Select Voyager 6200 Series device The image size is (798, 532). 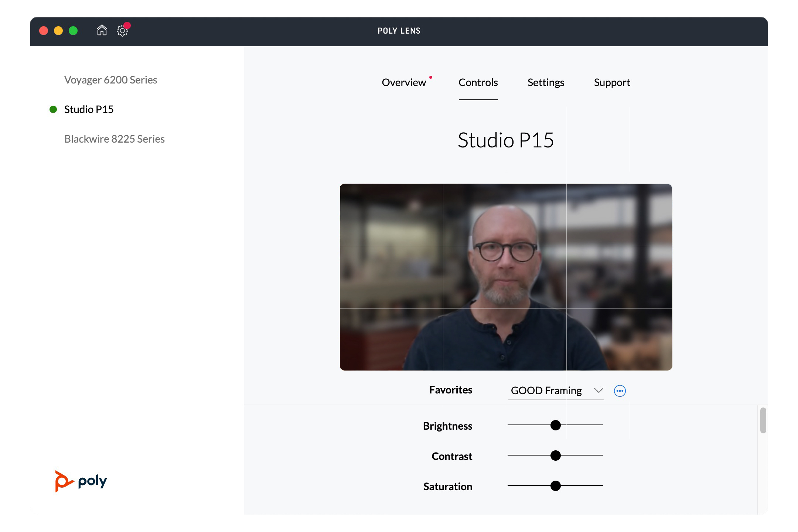click(110, 80)
